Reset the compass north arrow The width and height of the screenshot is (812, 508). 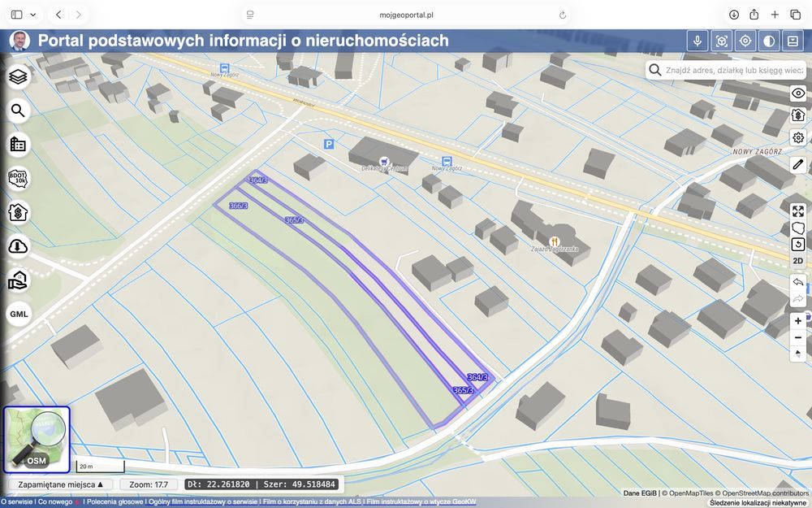798,354
